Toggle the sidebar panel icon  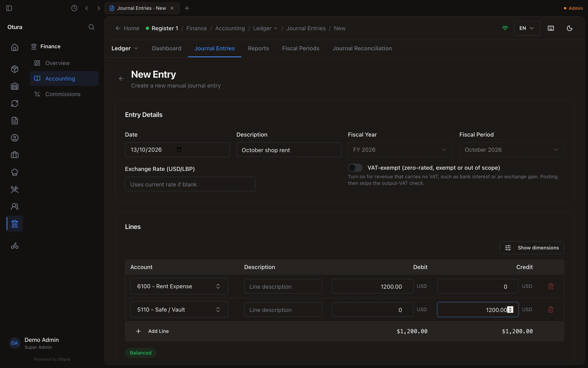click(9, 8)
